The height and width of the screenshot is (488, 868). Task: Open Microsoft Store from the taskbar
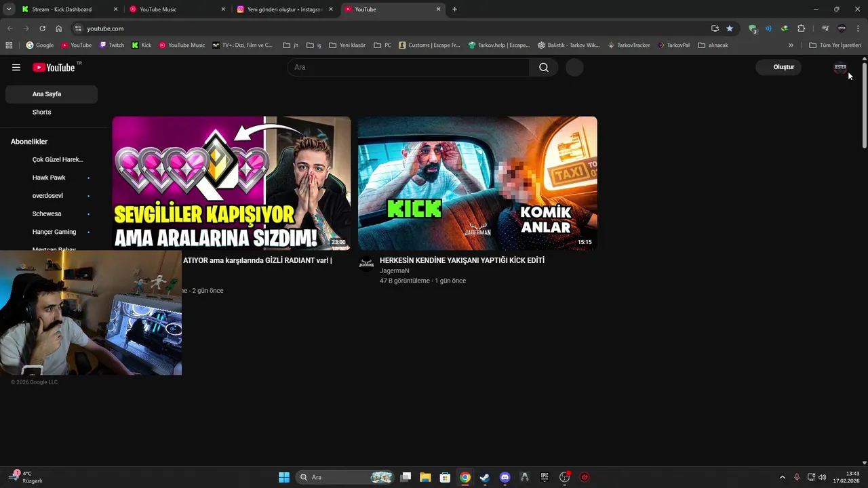click(445, 477)
